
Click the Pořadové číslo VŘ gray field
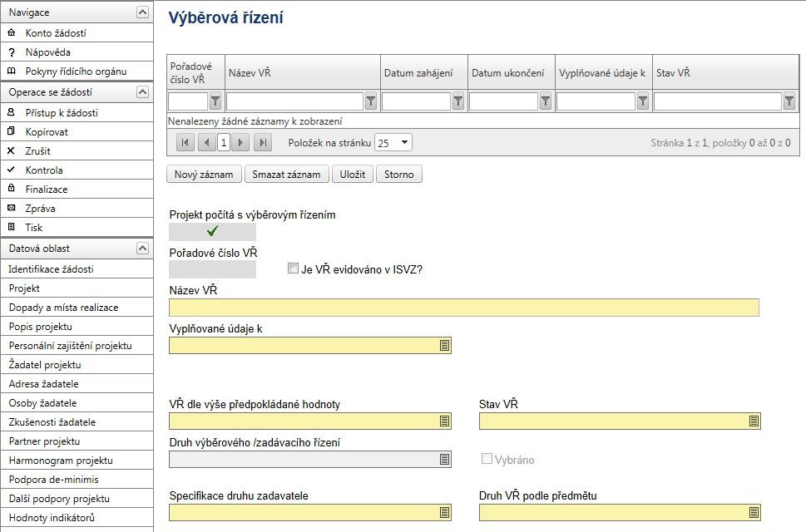point(212,269)
